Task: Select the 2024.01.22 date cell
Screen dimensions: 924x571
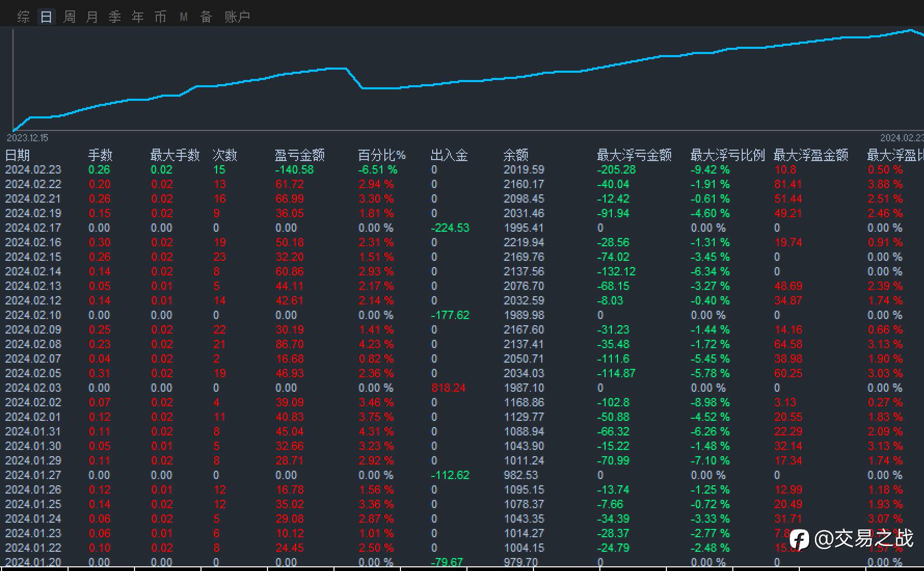Action: (x=33, y=548)
